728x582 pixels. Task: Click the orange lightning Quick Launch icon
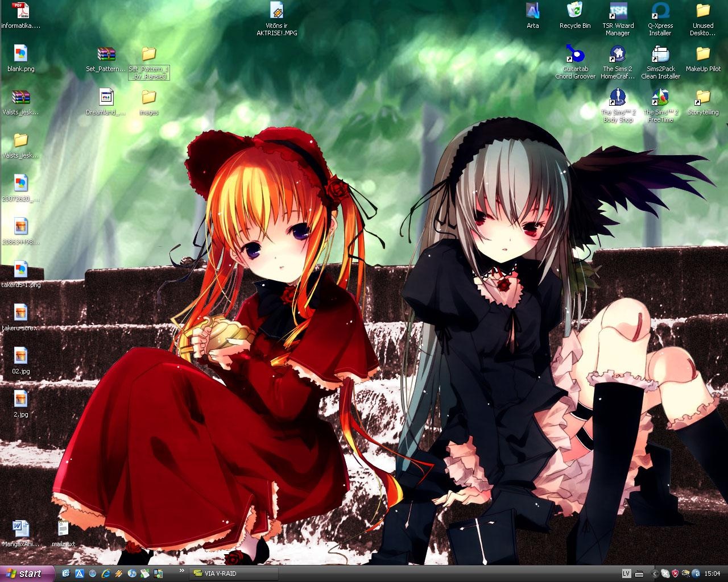point(119,573)
